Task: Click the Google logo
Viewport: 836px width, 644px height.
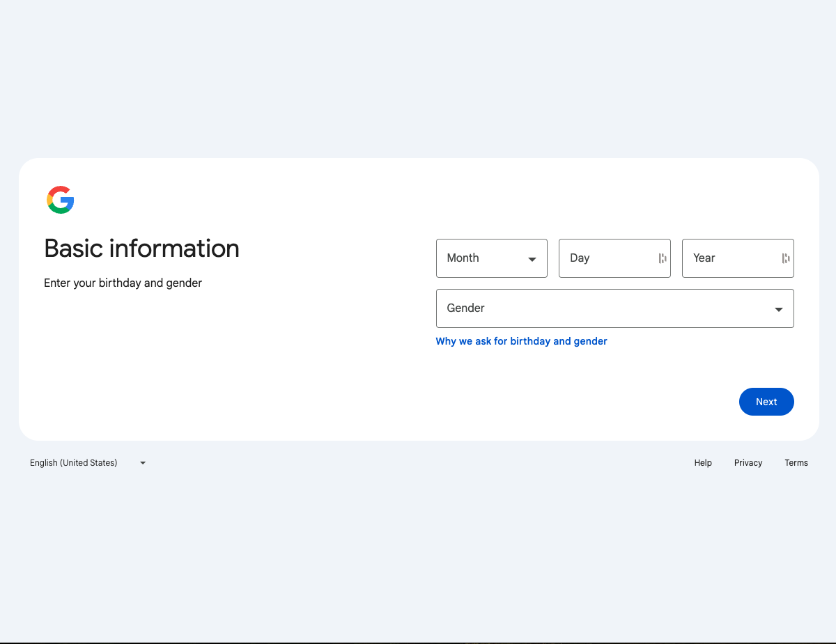Action: coord(61,200)
